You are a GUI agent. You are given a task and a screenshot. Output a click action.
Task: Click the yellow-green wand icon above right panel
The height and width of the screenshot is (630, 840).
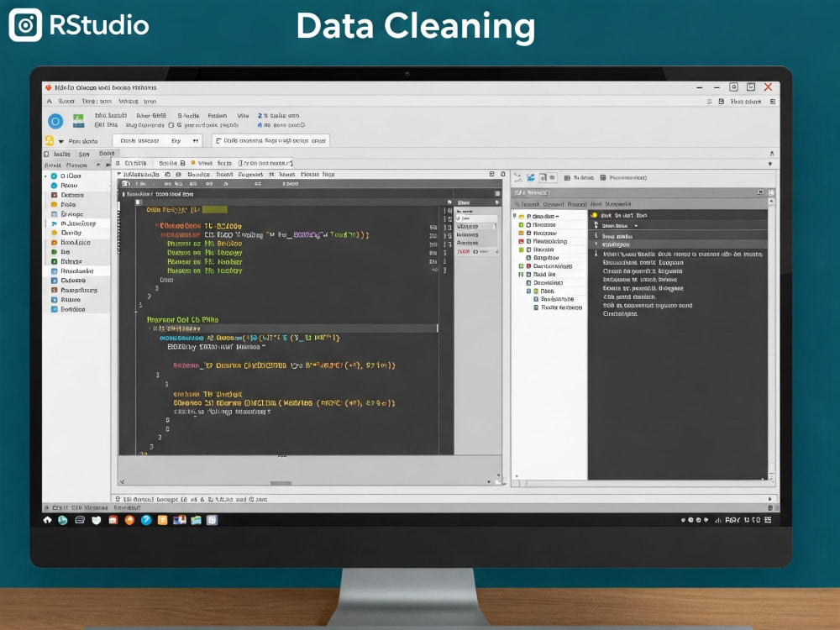517,178
